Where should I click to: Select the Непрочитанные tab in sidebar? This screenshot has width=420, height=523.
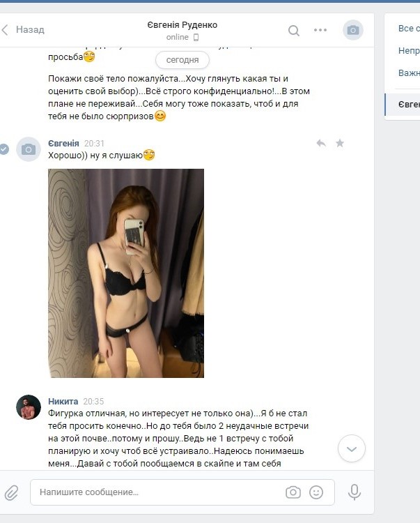[x=409, y=51]
